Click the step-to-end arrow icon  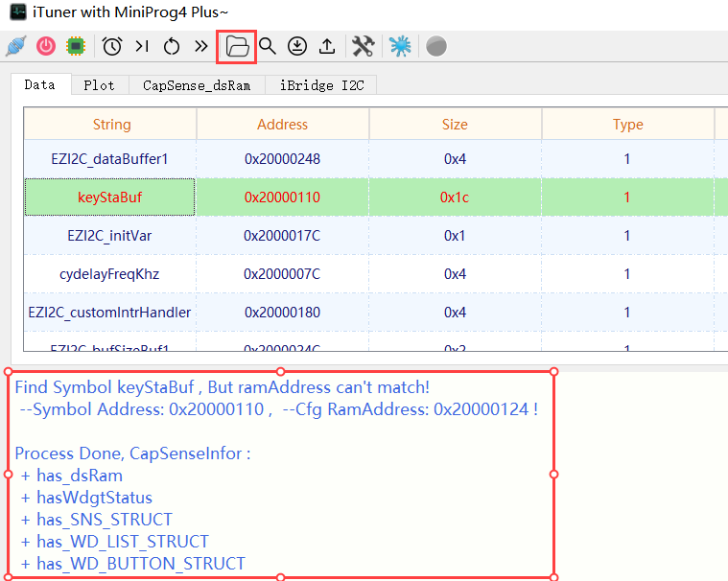142,46
